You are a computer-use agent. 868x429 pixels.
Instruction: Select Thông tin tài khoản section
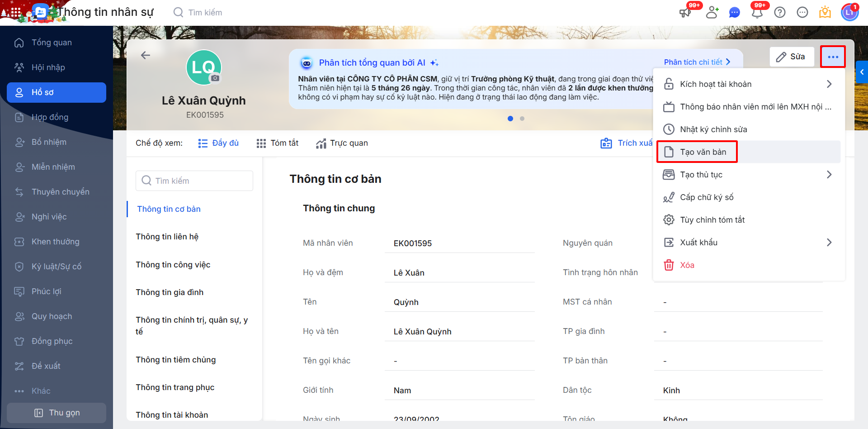[x=172, y=415]
